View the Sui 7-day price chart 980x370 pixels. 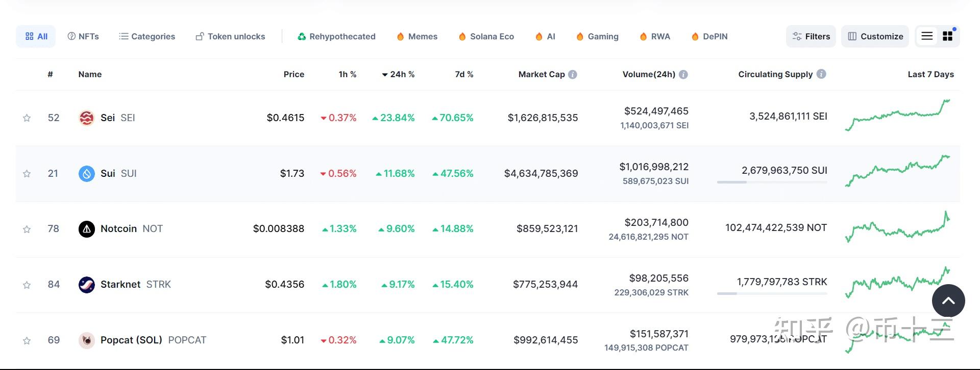click(897, 171)
